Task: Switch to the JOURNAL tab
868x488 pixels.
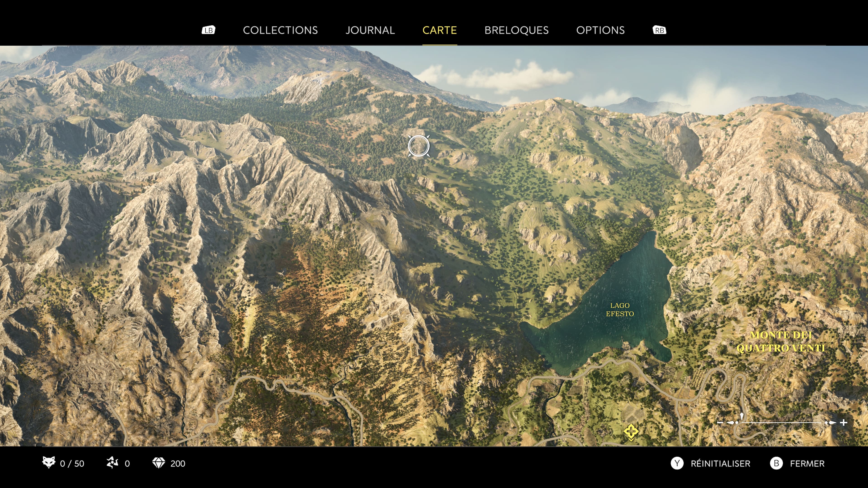Action: click(370, 30)
